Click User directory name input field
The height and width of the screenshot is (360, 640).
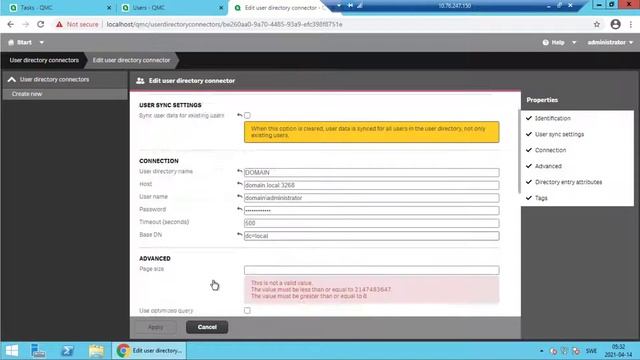[371, 173]
